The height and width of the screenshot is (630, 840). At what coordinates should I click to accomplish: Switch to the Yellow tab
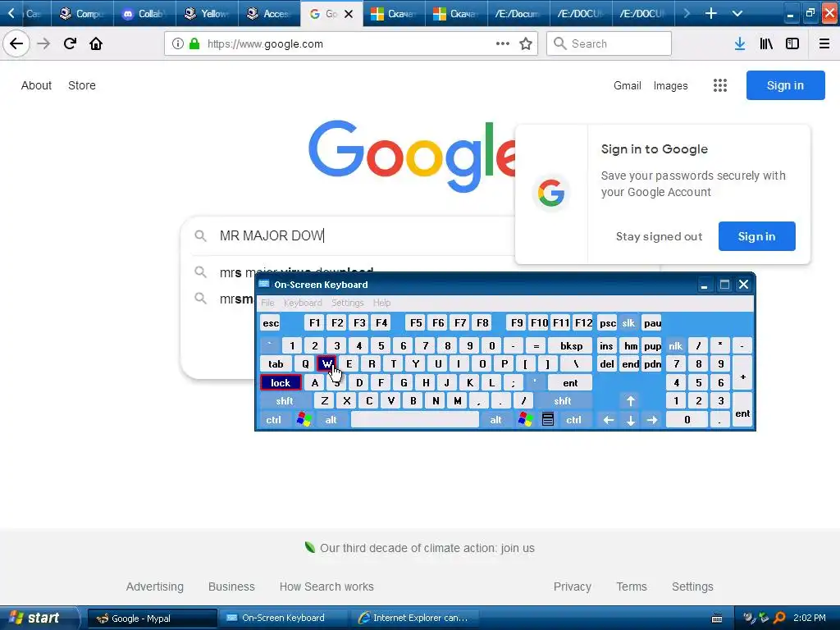pos(207,14)
